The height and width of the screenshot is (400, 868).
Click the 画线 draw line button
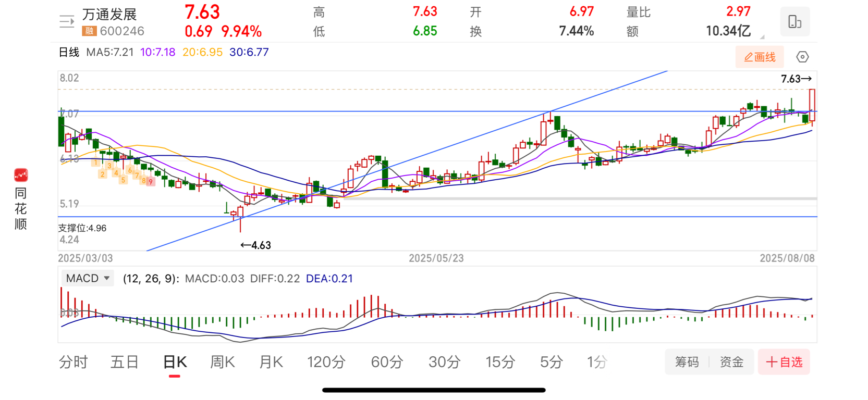point(760,57)
